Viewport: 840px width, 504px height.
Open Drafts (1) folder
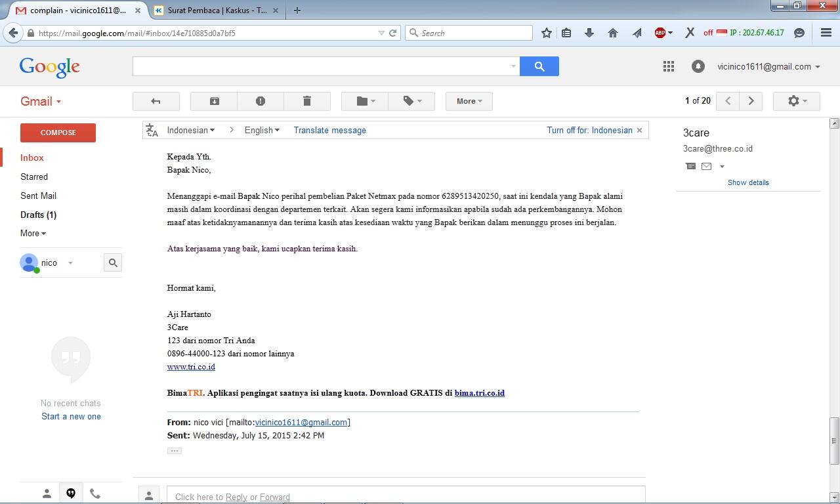(x=38, y=215)
